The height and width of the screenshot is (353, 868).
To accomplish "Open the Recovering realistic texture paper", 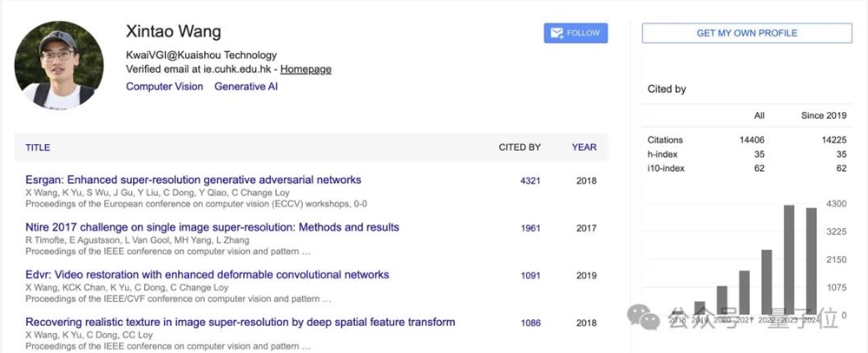I will 240,323.
